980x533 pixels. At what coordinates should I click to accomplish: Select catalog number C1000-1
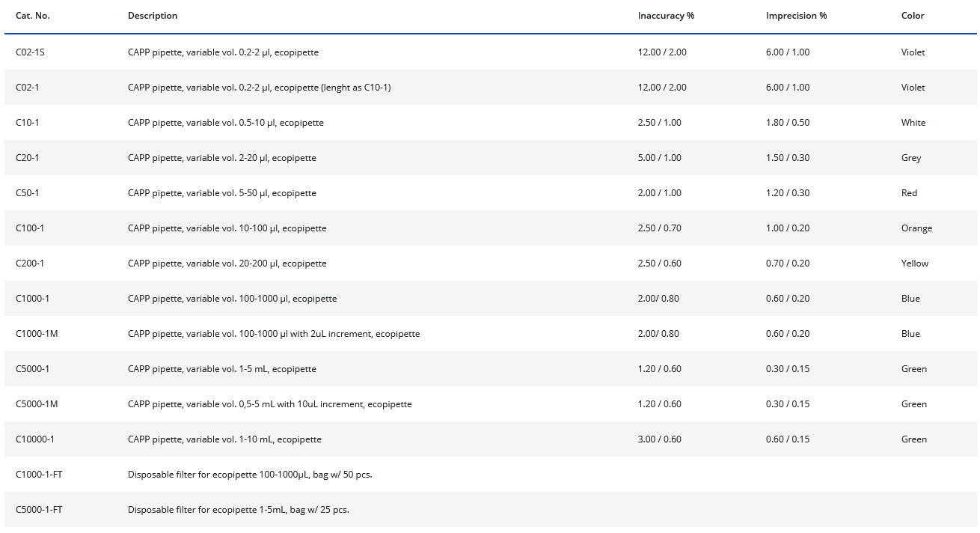[x=32, y=299]
